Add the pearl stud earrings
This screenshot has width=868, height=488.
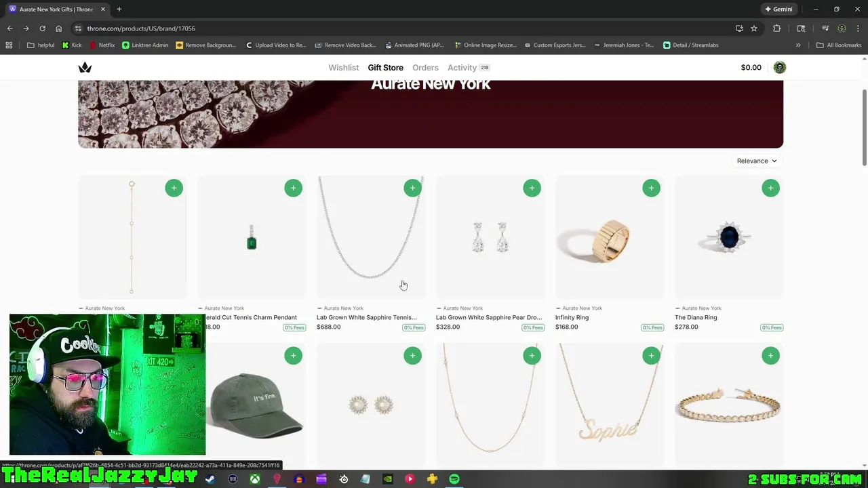[x=412, y=355]
